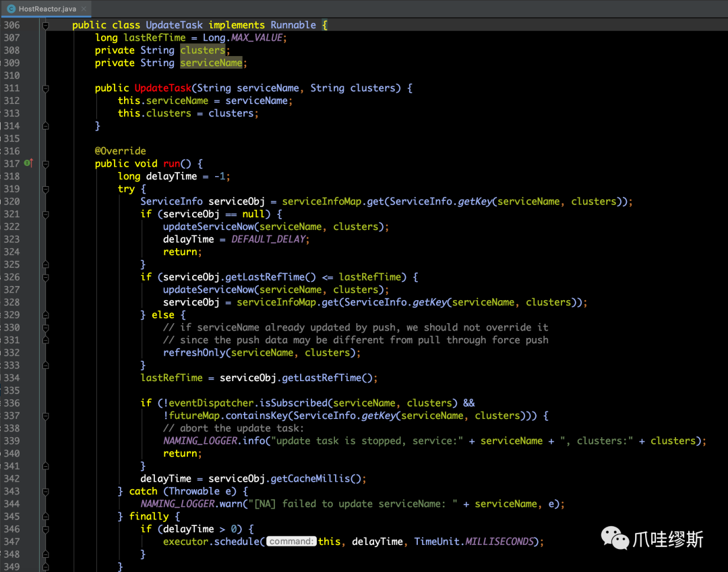The height and width of the screenshot is (572, 728).
Task: Click 'updateServiceNow' call on line 322
Action: pos(208,226)
